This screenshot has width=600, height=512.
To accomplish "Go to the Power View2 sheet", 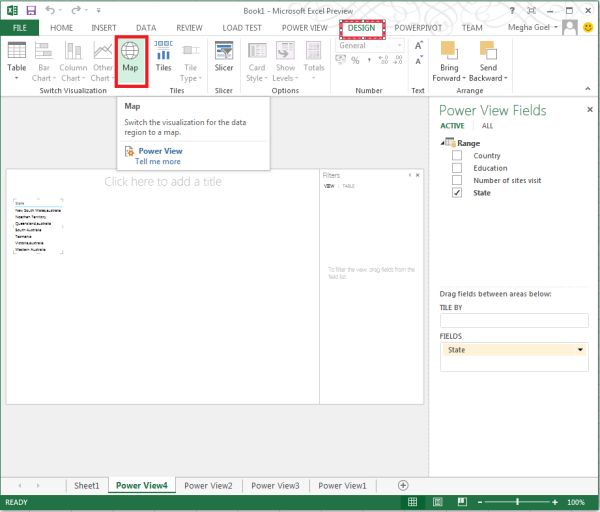I will [x=208, y=486].
